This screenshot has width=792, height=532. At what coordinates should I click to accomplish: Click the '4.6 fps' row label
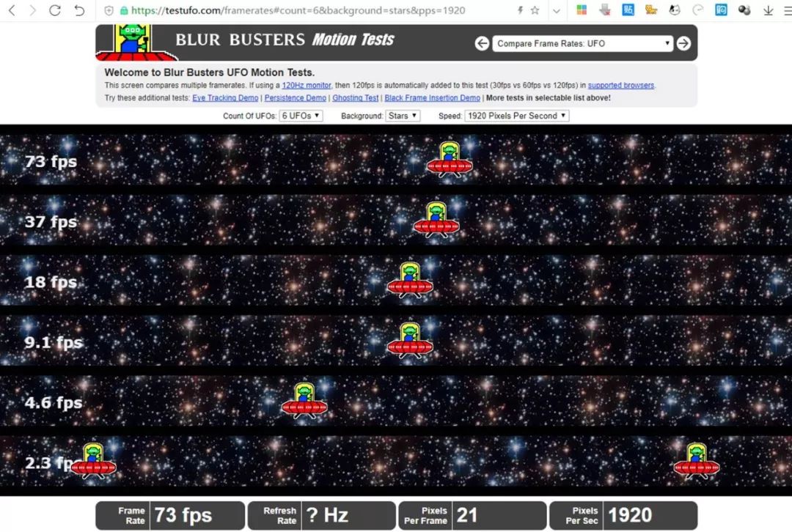(x=54, y=403)
